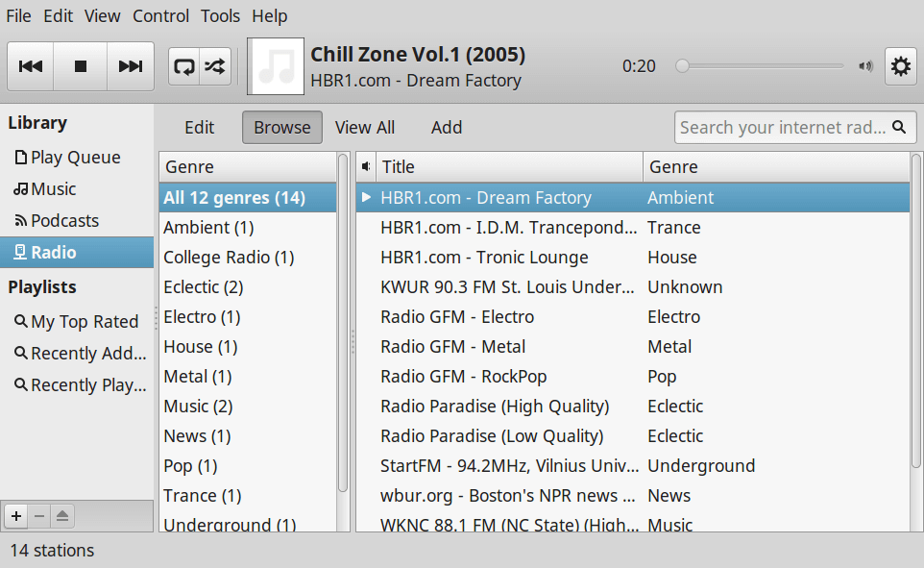Screen dimensions: 924x568
Task: Focus the internet radio search field
Action: pos(782,127)
